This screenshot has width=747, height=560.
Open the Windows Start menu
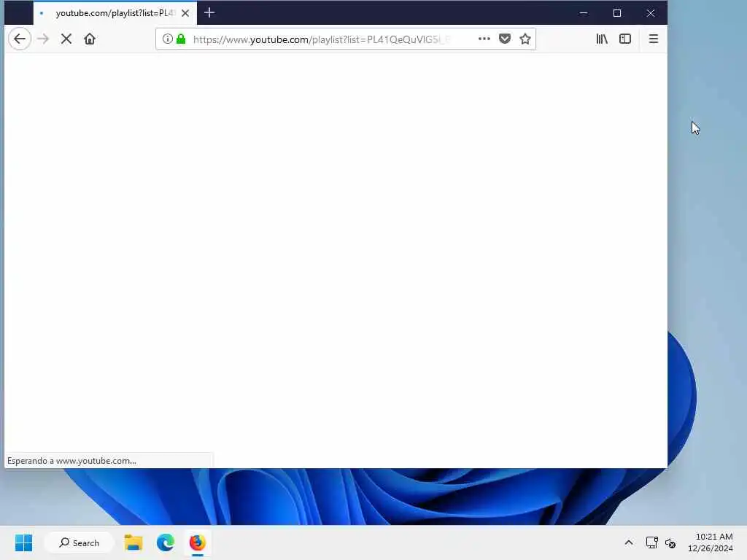click(x=23, y=542)
